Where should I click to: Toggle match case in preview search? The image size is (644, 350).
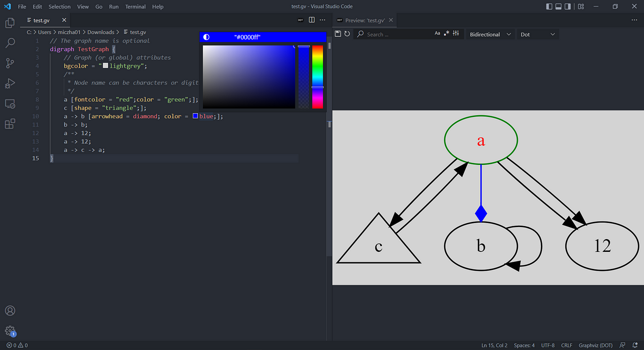click(x=437, y=34)
